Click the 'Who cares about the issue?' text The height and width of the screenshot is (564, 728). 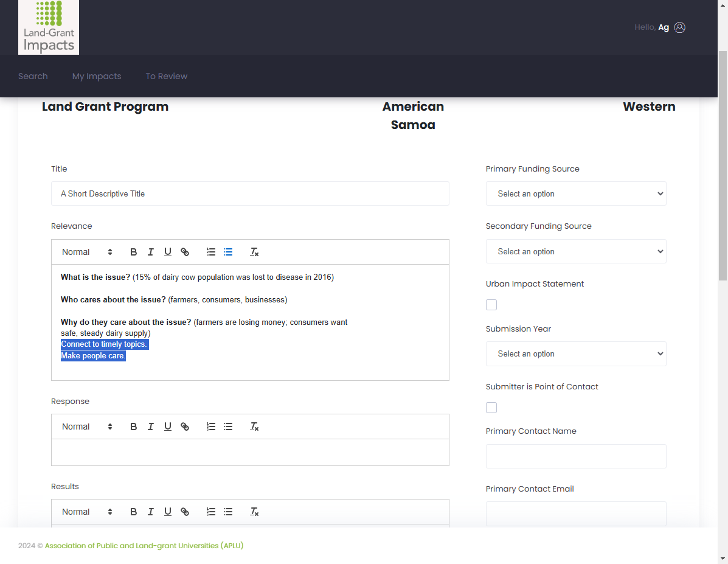[113, 300]
